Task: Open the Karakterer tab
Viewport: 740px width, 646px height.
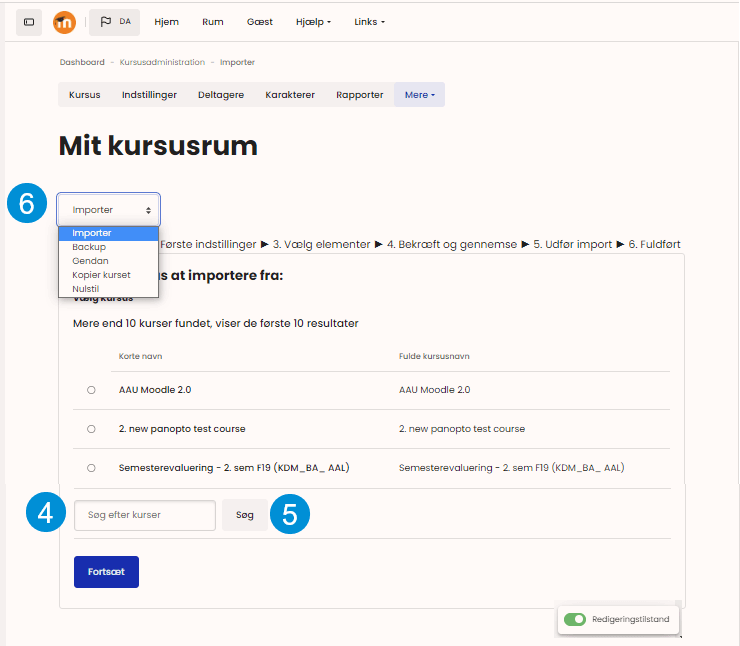Action: (290, 95)
